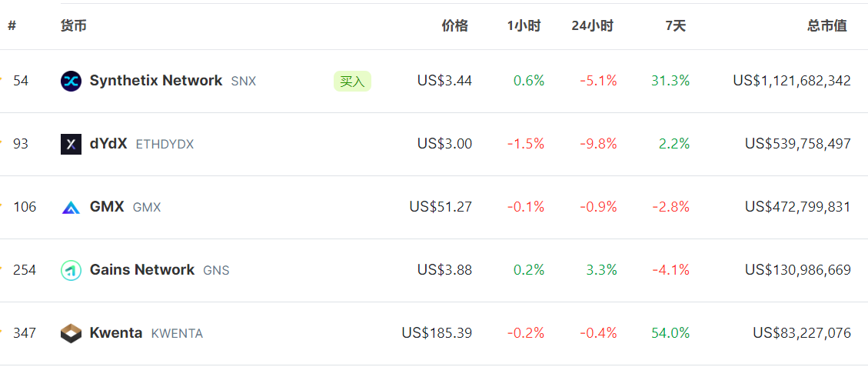Open the Kwenta coin name link
This screenshot has height=367, width=868.
[116, 333]
